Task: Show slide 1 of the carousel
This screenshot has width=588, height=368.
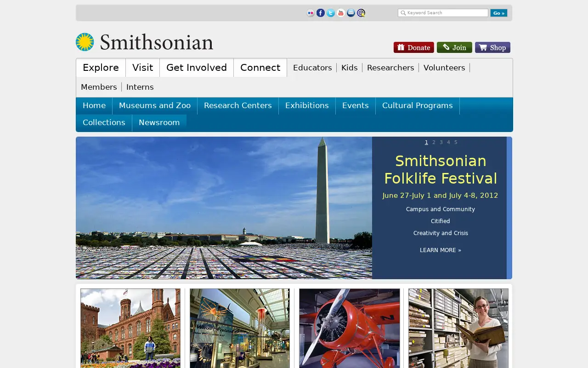Action: click(x=426, y=142)
